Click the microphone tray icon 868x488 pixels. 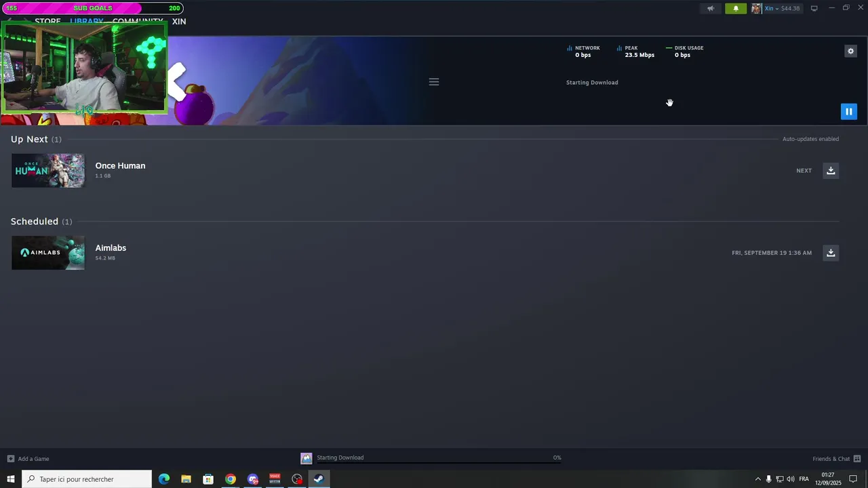(768, 479)
